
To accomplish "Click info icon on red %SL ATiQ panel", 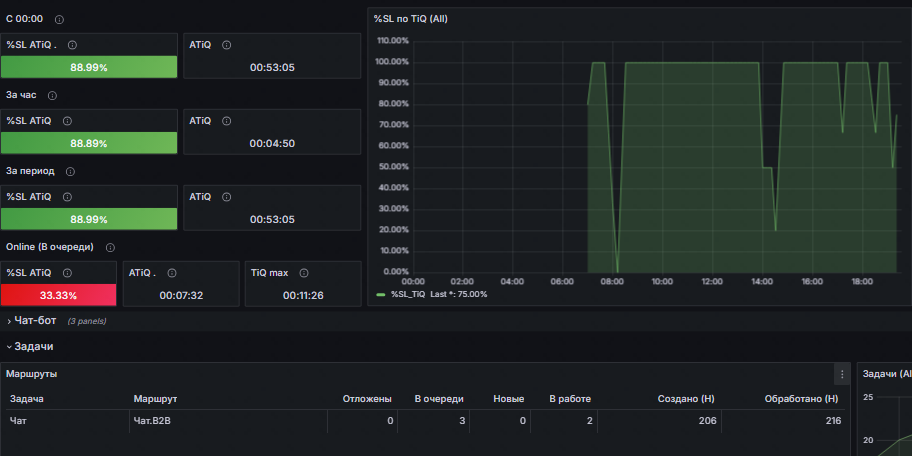I will [x=67, y=273].
